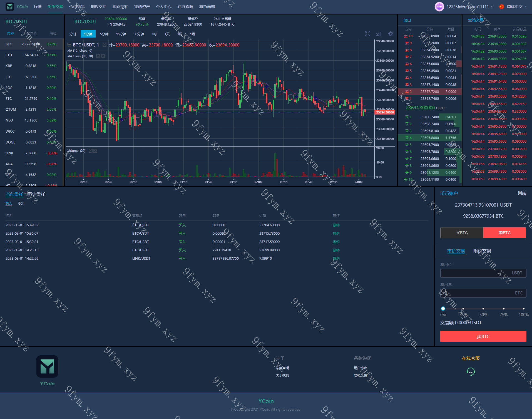Expand the account dropdown next to email
Screen dimensions: 532x419
click(492, 7)
